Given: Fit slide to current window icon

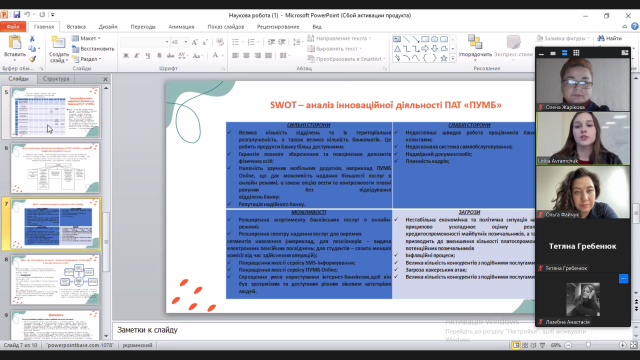Looking at the screenshot, I should tap(633, 345).
